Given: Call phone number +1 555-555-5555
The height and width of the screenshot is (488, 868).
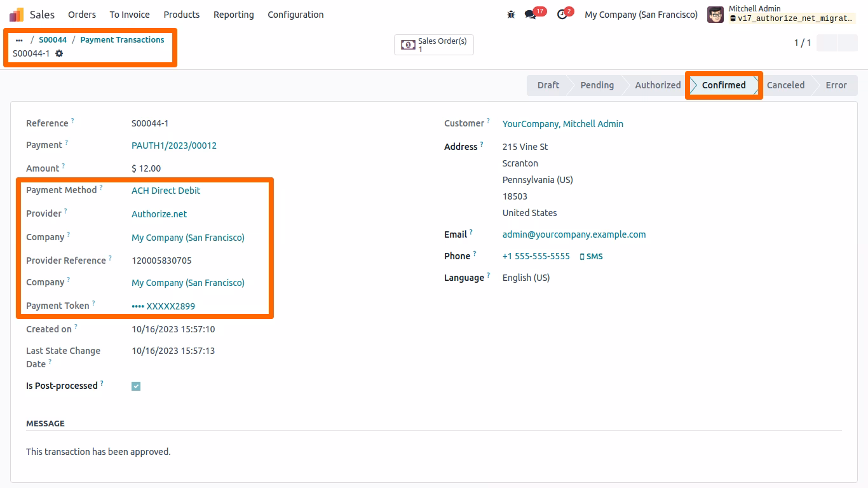Looking at the screenshot, I should point(536,257).
